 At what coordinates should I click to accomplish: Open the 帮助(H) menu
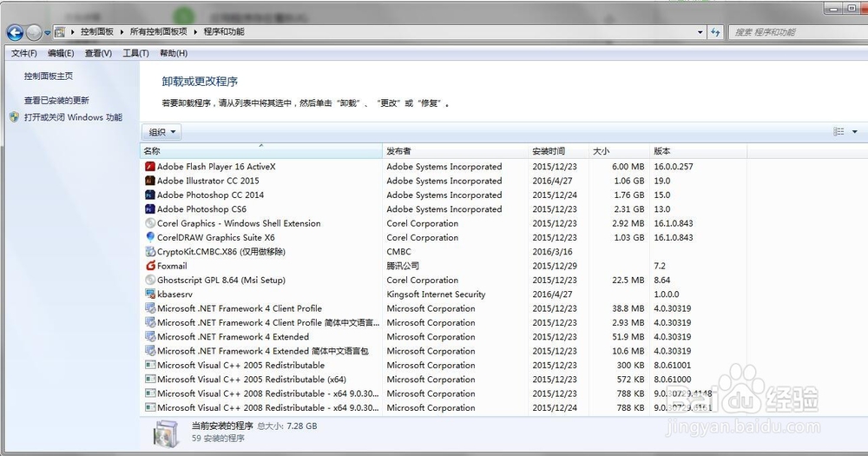[174, 53]
